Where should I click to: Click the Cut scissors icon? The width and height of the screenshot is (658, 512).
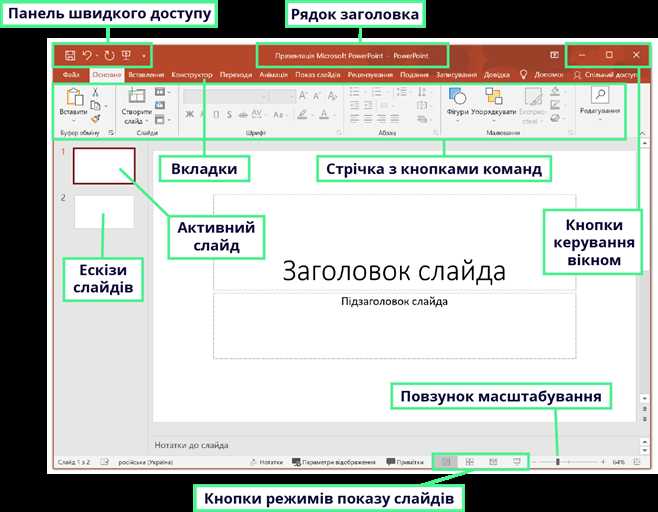tap(95, 92)
